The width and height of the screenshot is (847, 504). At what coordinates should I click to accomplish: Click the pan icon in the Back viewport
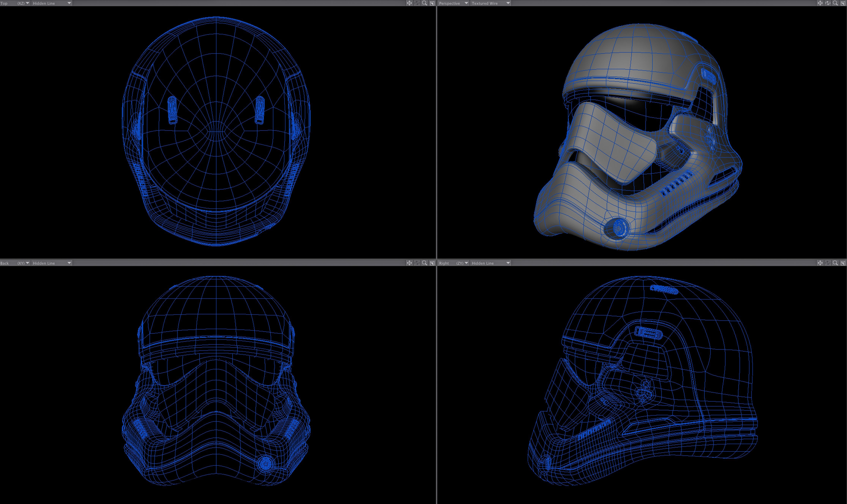tap(409, 263)
